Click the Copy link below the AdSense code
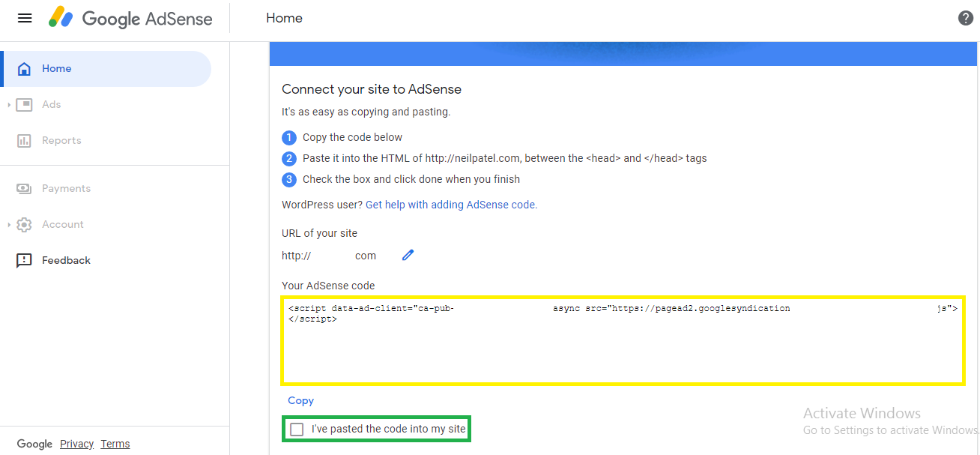 (300, 400)
